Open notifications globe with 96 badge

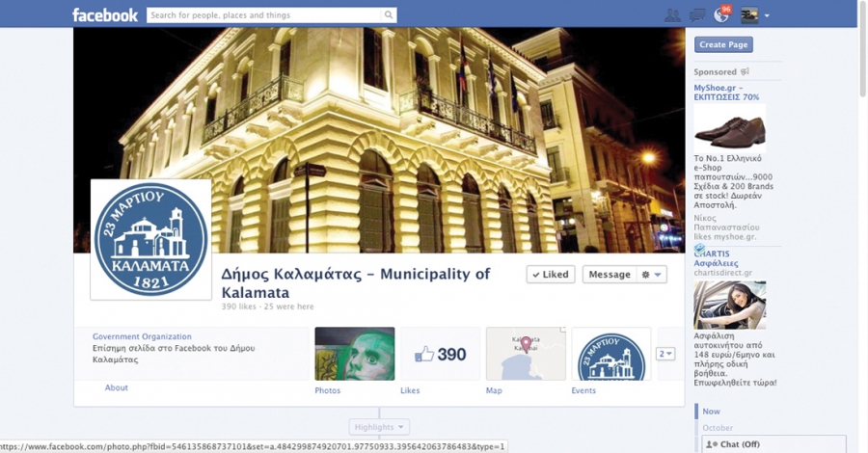click(721, 14)
